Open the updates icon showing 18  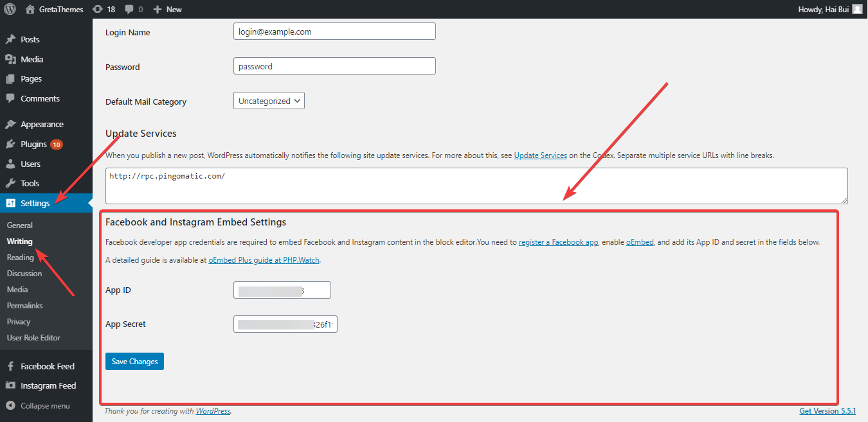click(97, 9)
